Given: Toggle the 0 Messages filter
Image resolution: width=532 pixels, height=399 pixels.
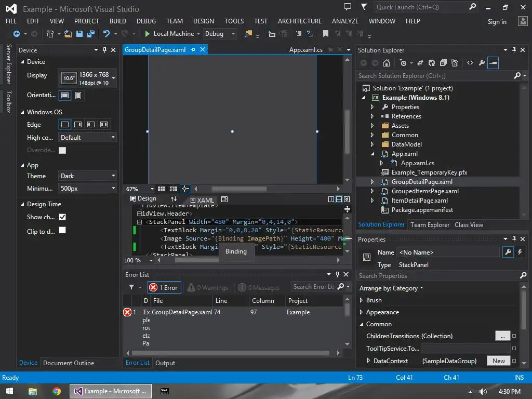Looking at the screenshot, I should pyautogui.click(x=259, y=287).
